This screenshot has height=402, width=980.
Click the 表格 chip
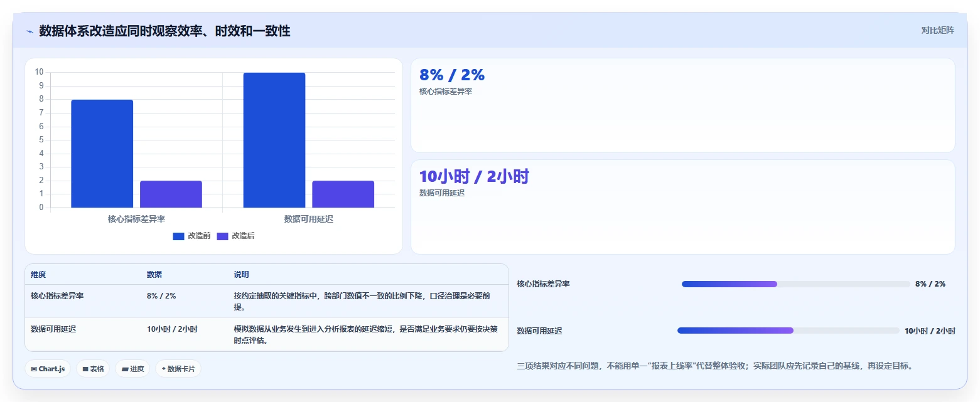(94, 369)
